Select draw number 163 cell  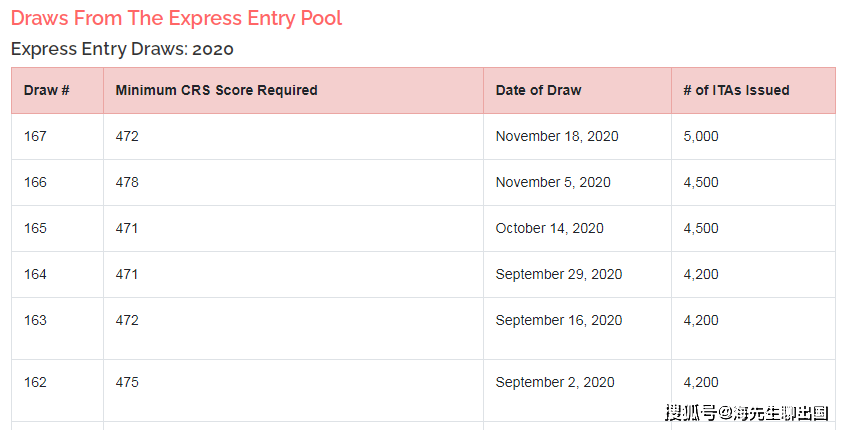pos(58,328)
